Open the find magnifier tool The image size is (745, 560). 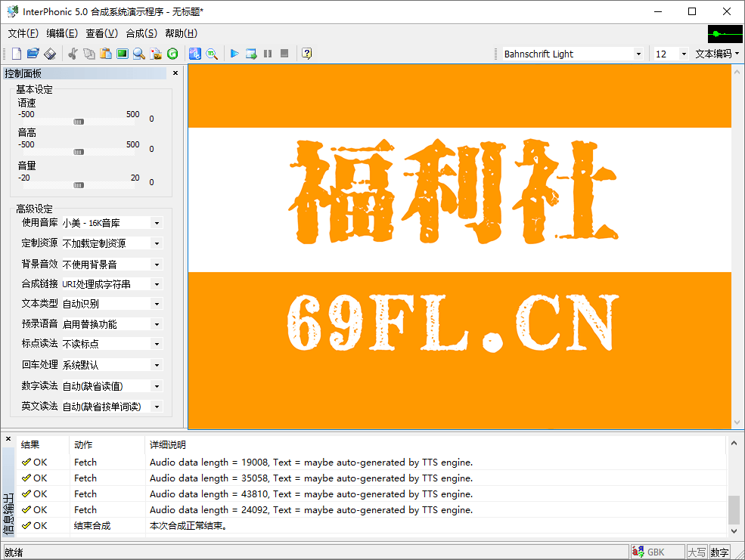click(138, 54)
